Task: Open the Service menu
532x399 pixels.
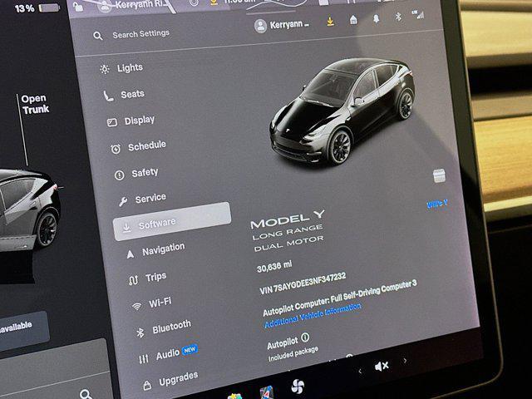Action: coord(142,199)
